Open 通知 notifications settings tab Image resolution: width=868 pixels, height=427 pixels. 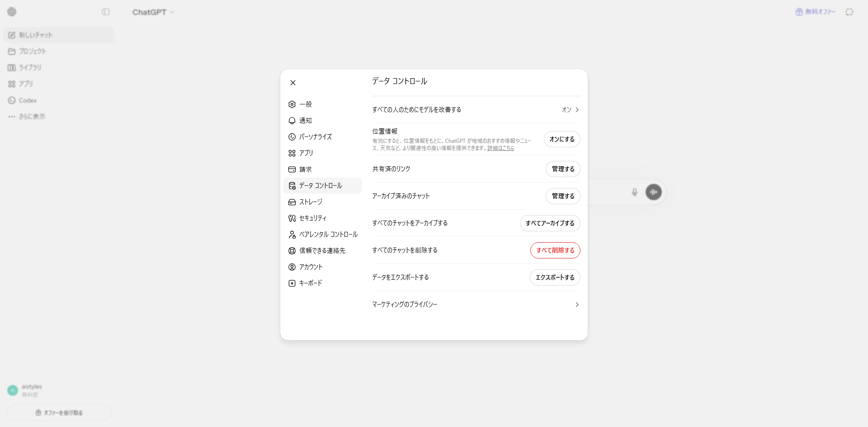[322, 121]
